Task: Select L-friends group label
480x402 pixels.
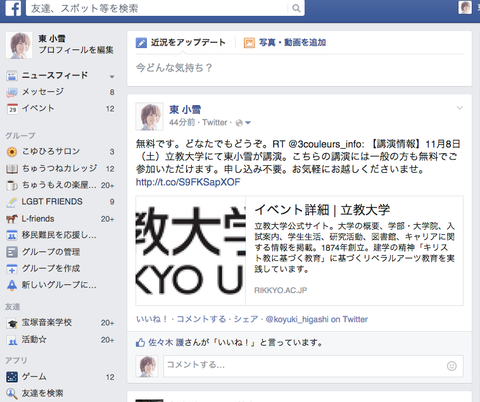Action: point(38,219)
